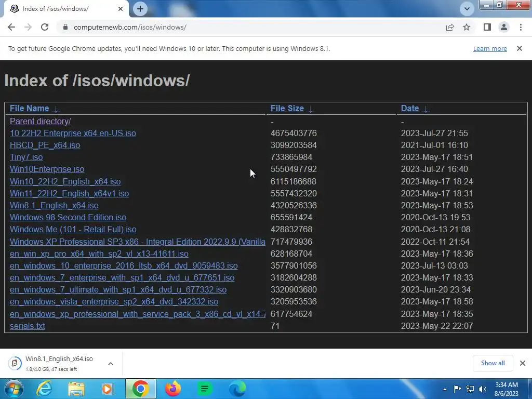The image size is (532, 399).
Task: Open Windows Explorer folder from taskbar
Action: click(76, 389)
